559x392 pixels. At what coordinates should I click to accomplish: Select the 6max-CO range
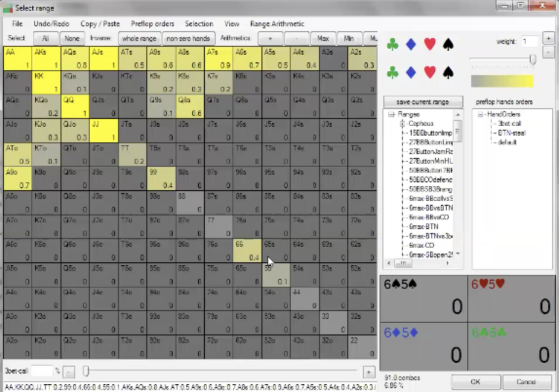click(x=421, y=245)
